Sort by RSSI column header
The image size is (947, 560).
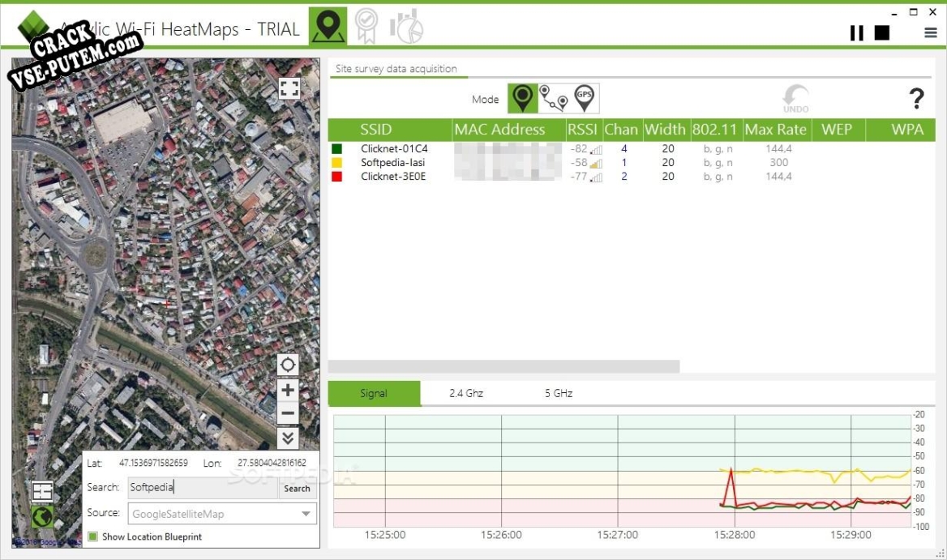click(x=583, y=130)
